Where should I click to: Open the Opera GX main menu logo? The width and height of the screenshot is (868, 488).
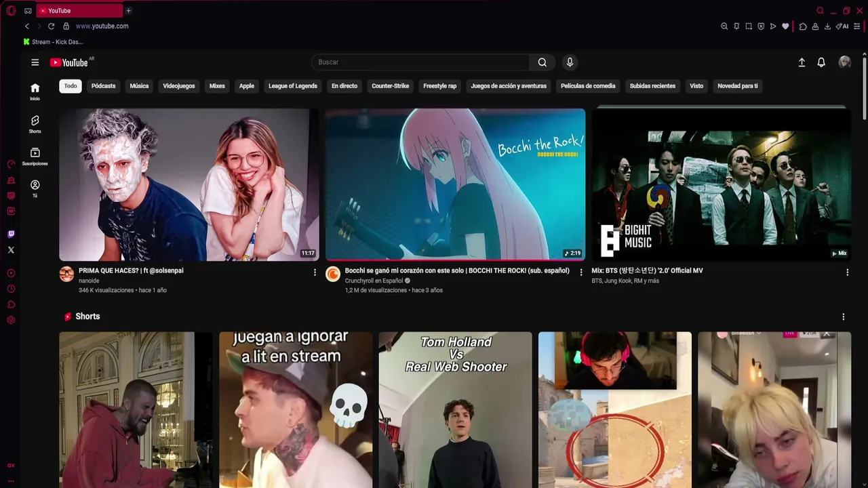(11, 11)
